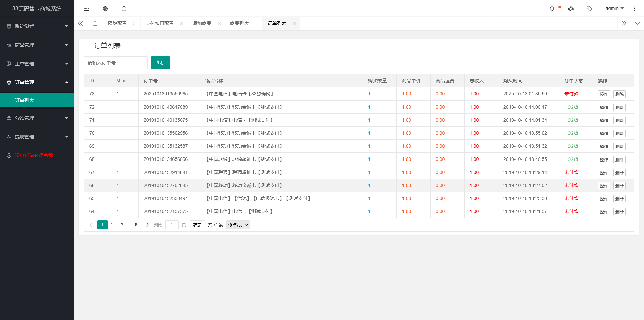
Task: Click the tag note icon
Action: (x=590, y=9)
